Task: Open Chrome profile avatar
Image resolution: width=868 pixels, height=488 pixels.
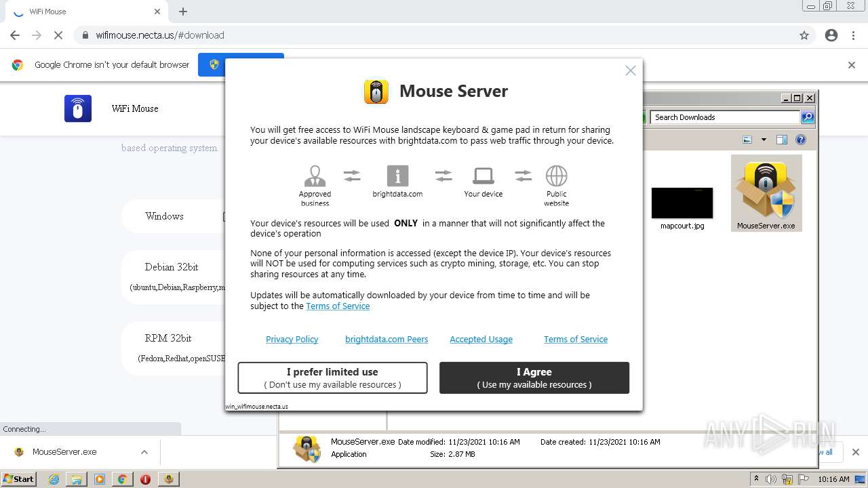Action: pos(831,35)
